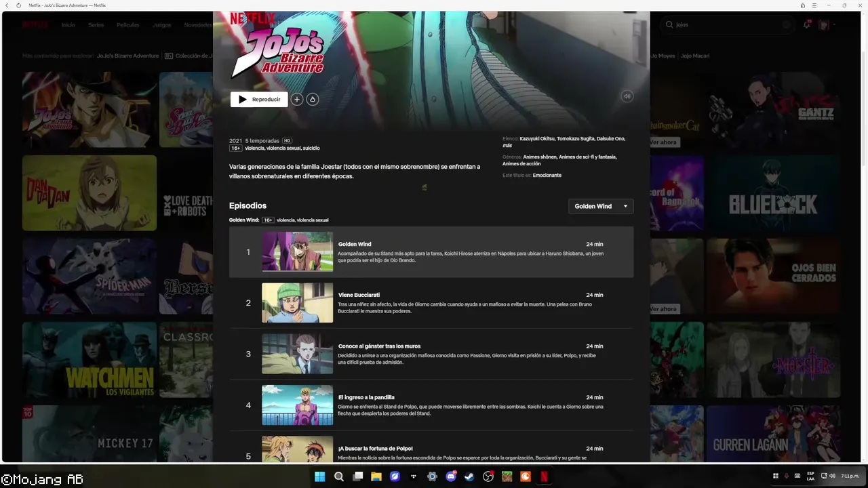Image resolution: width=868 pixels, height=488 pixels.
Task: Open Steam from the taskbar
Action: [469, 476]
